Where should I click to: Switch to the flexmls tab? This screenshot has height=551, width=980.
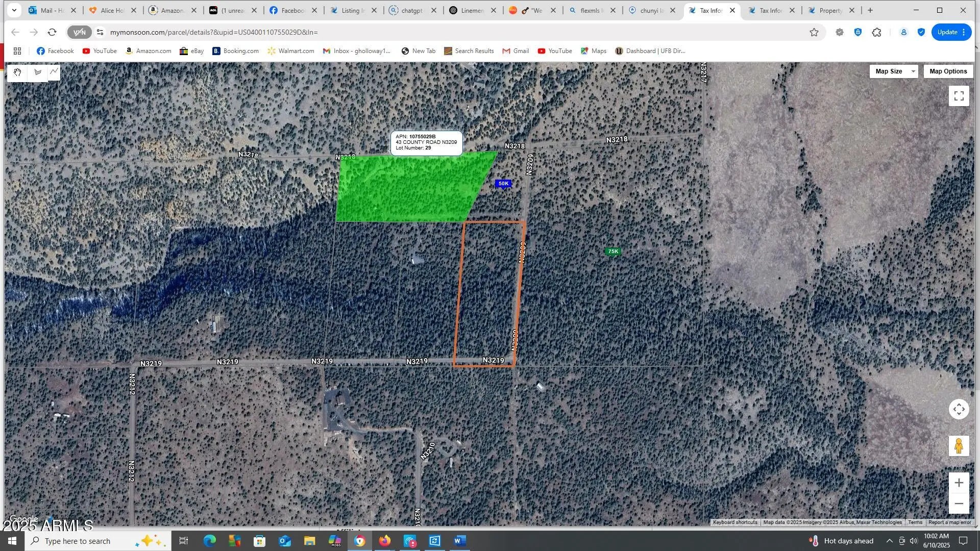[x=592, y=10]
